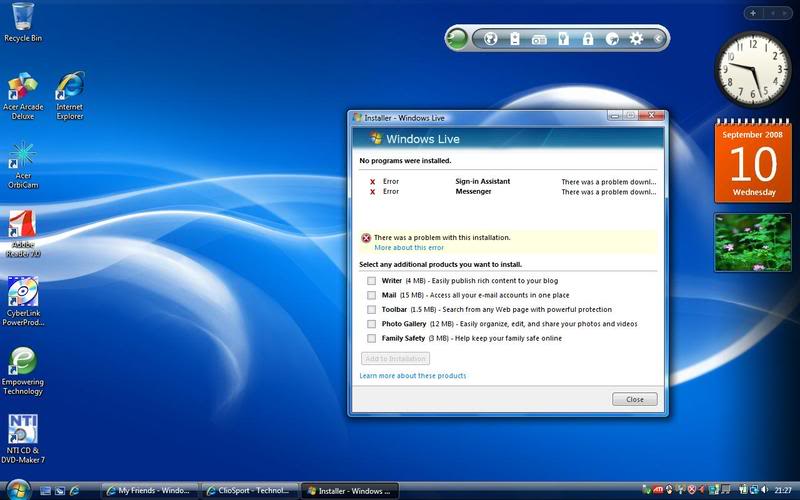Open Acer Arcade Deluxe desktop shortcut

point(22,96)
